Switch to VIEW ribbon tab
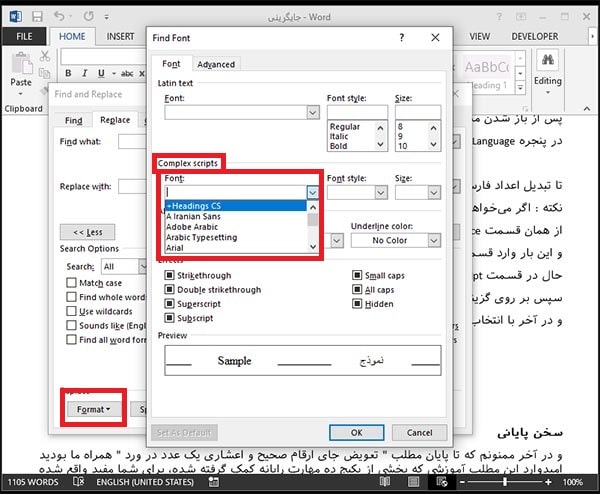This screenshot has width=600, height=494. [479, 36]
